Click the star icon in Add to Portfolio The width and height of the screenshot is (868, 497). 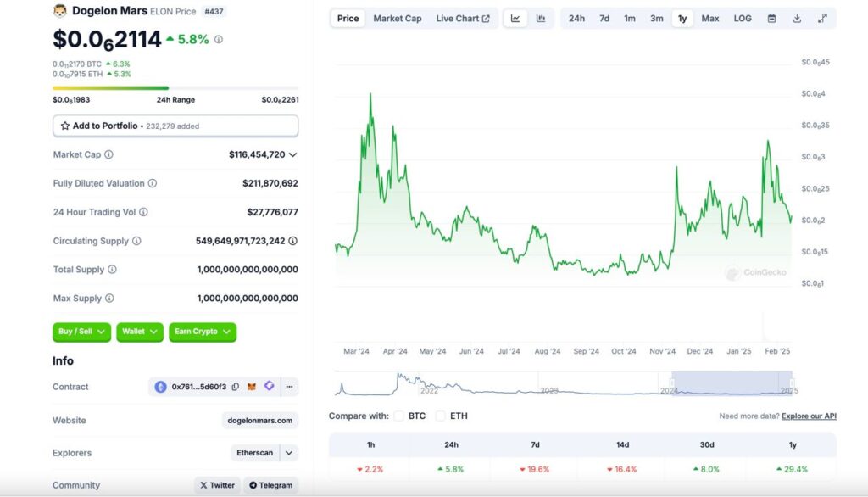(64, 126)
